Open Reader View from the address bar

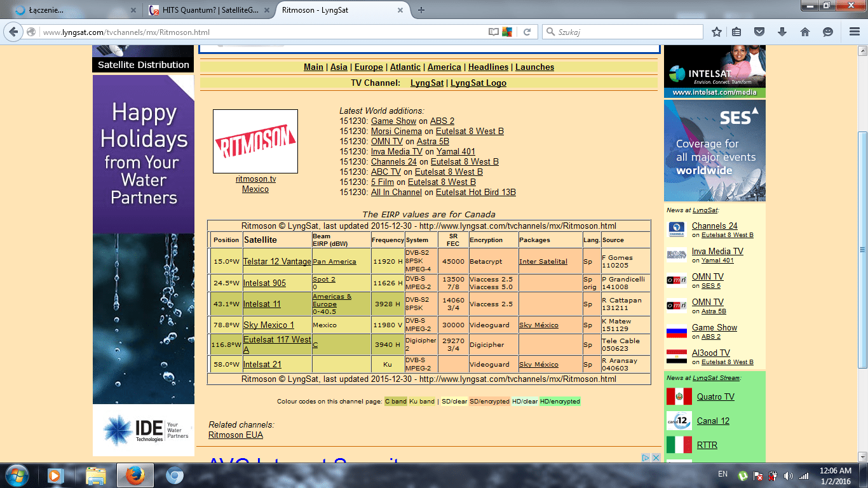(494, 32)
